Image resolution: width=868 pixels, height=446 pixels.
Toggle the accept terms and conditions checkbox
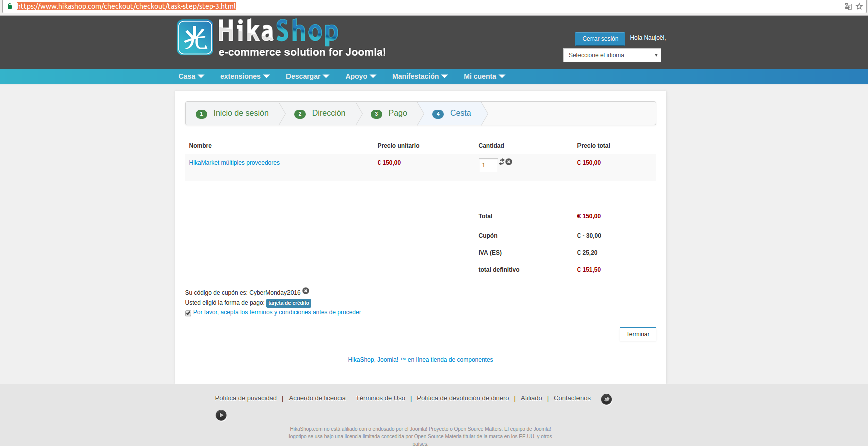[x=188, y=313]
